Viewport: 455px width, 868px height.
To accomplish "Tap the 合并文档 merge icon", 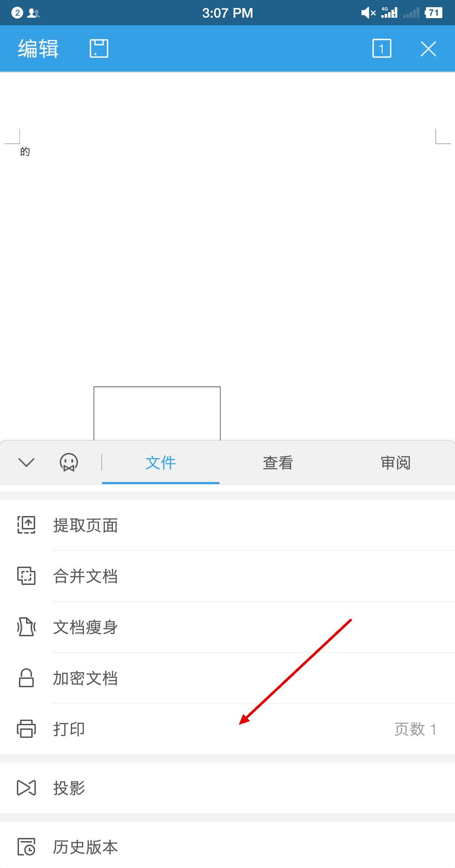I will point(26,576).
